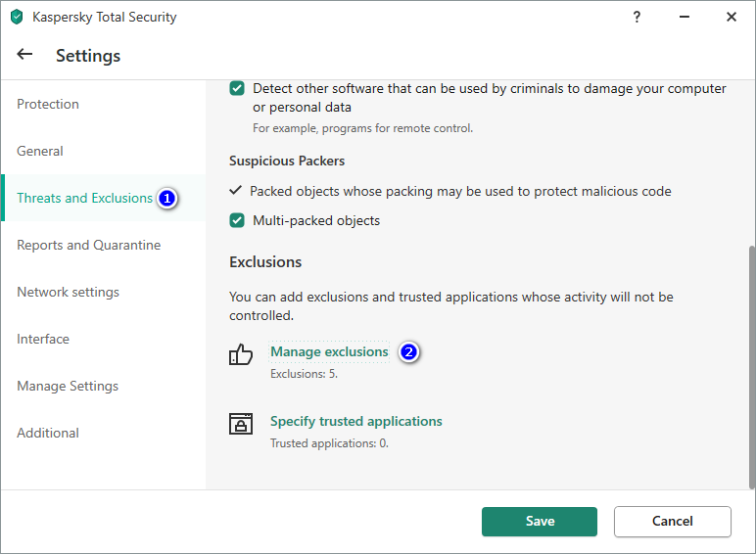Click the Kaspersky shield logo in title bar
Screen dimensions: 756x554
coord(17,17)
